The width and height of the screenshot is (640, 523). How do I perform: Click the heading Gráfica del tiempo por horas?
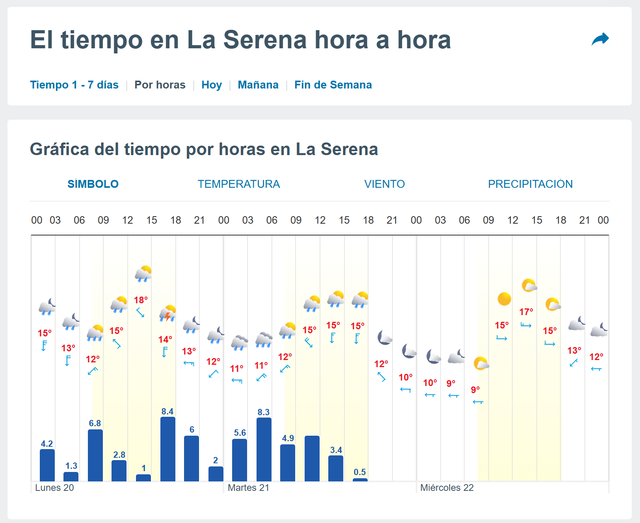(x=204, y=149)
